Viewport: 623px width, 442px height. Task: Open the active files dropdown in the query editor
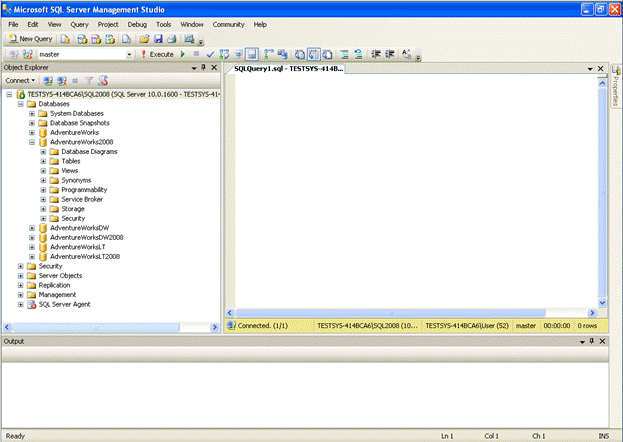590,69
